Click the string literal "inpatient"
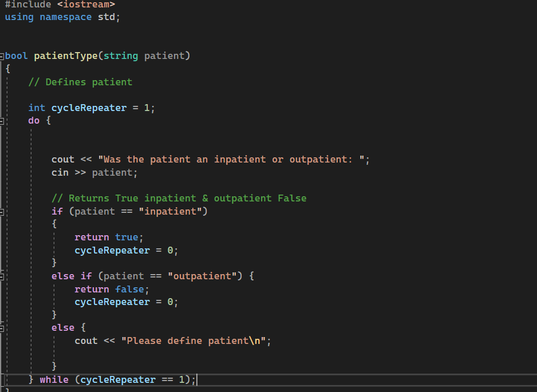The height and width of the screenshot is (392, 537). (171, 211)
